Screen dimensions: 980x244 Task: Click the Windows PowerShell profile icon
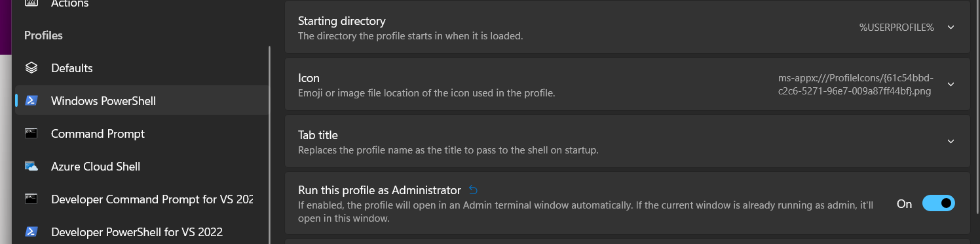point(31,101)
